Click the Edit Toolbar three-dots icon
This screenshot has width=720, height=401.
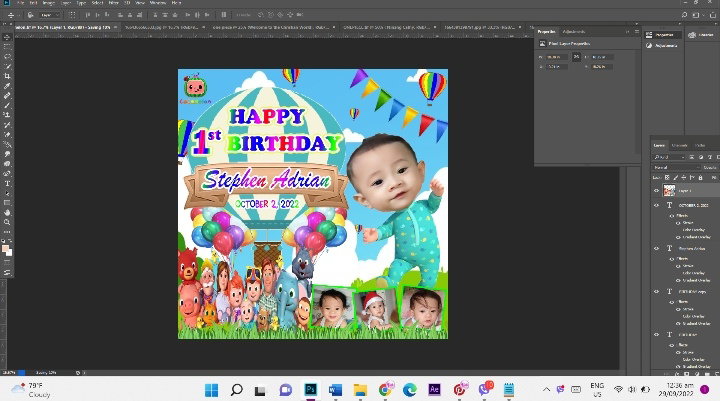coord(7,232)
